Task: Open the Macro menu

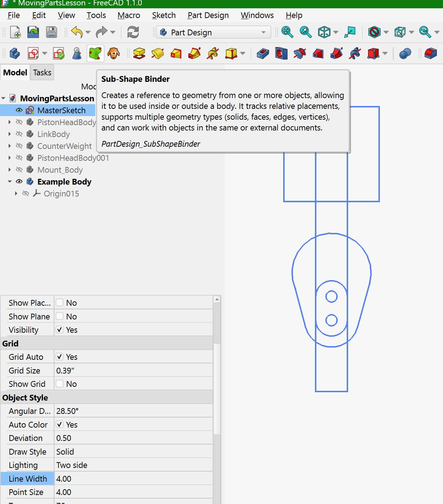Action: (x=129, y=15)
